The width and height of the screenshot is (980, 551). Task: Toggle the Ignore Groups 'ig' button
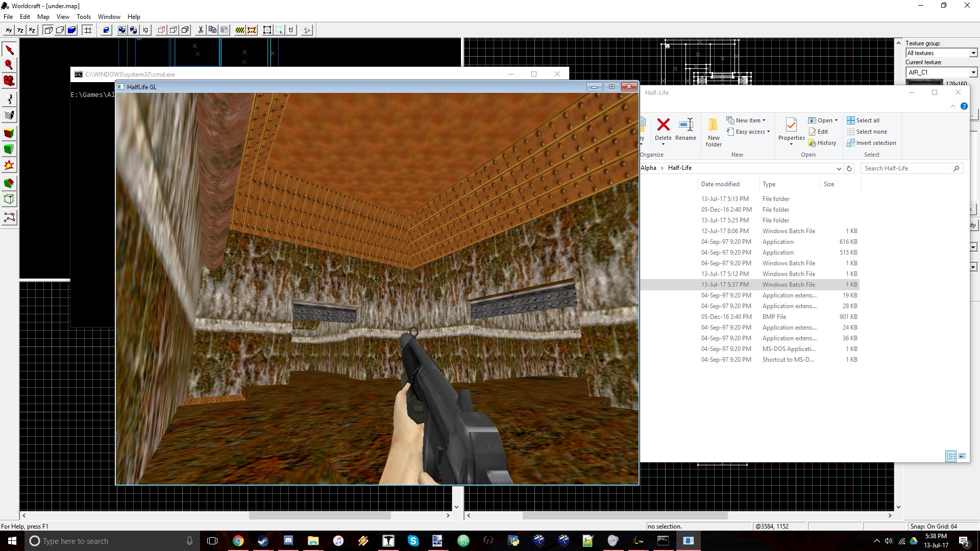145,30
